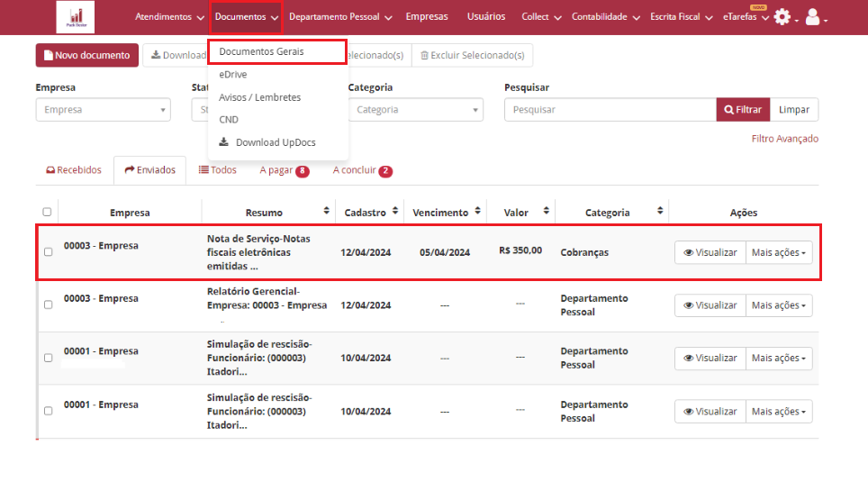Select Documentos Gerais menu item
868x500 pixels.
pyautogui.click(x=276, y=51)
